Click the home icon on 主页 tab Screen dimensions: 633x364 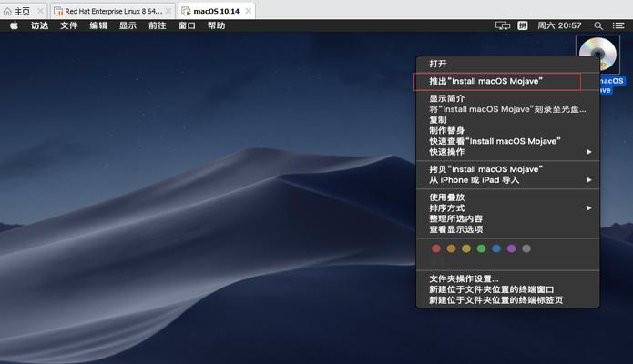7,11
